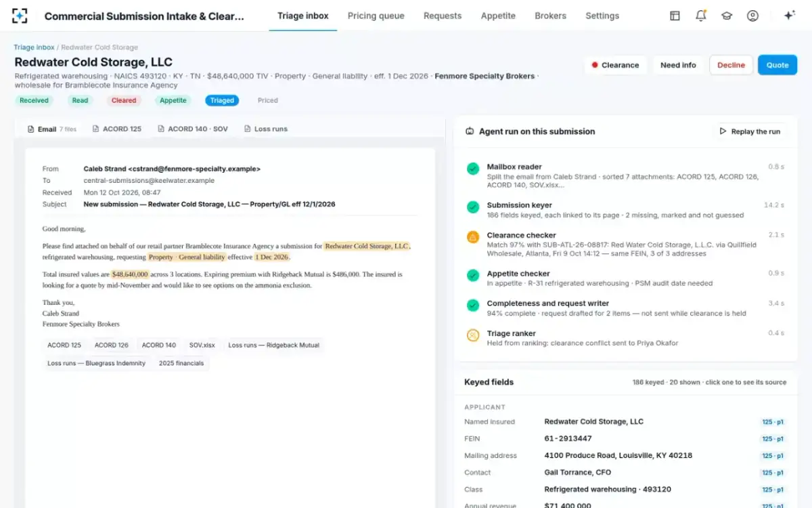The height and width of the screenshot is (508, 812).
Task: Open the sparkle AI assistant icon
Action: (x=789, y=16)
